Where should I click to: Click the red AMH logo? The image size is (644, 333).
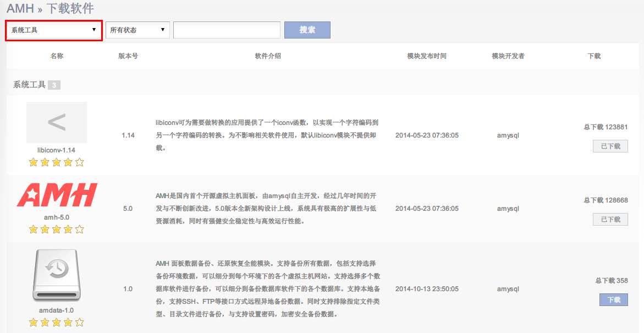[57, 195]
